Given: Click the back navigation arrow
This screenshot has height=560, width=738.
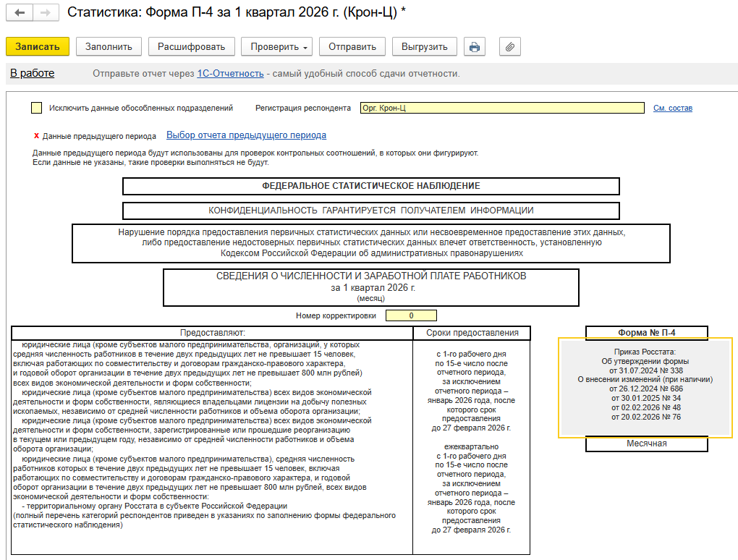Looking at the screenshot, I should (x=20, y=13).
